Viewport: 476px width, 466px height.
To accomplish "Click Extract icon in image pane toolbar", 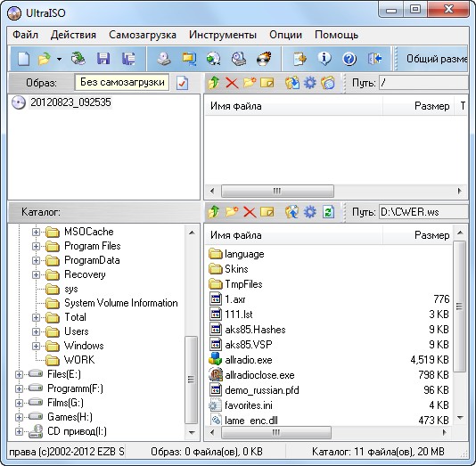I will (291, 83).
